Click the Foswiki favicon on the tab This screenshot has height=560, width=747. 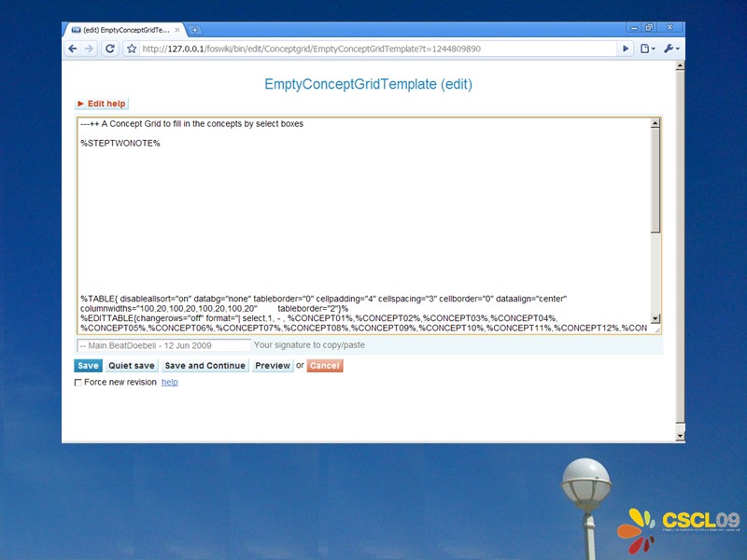click(76, 28)
